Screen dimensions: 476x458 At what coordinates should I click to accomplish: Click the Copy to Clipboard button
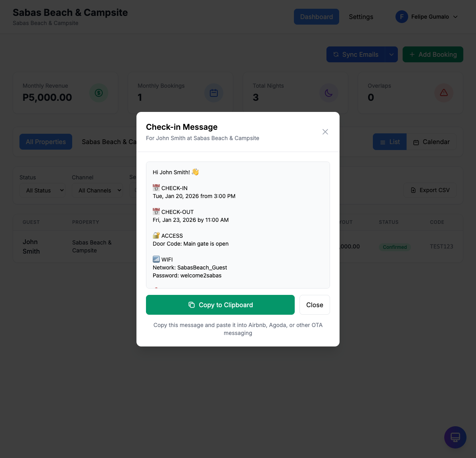tap(220, 305)
